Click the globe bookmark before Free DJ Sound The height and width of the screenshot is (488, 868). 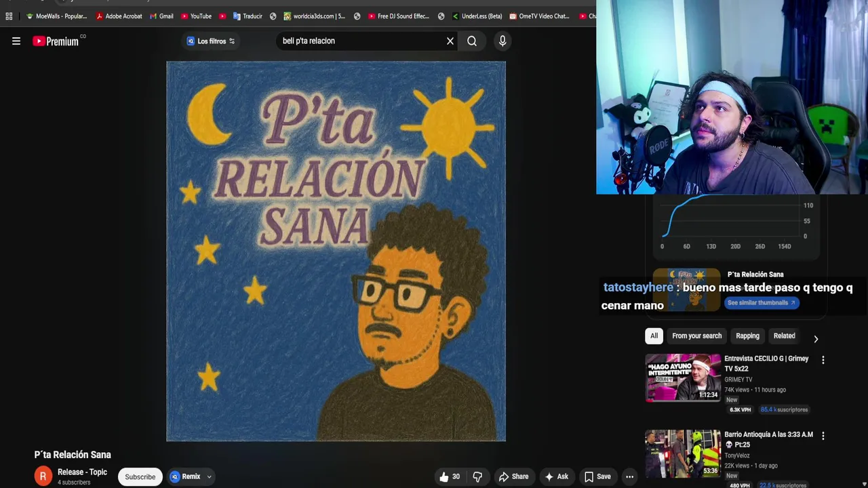(x=357, y=16)
